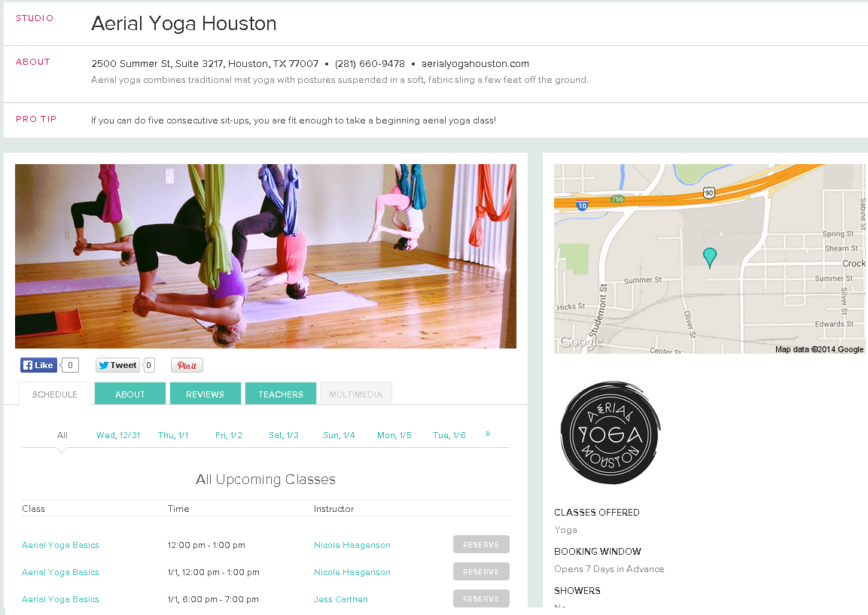
Task: Show later dates with the double arrow
Action: click(x=488, y=434)
